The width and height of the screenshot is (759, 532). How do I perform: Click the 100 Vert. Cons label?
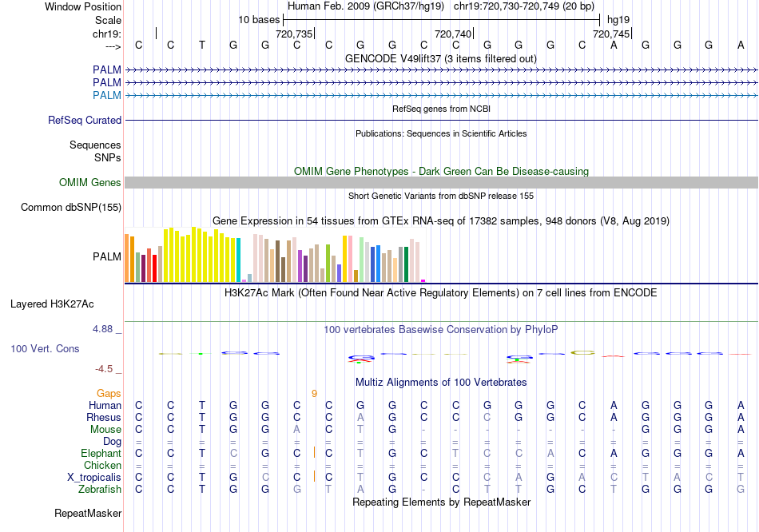(x=45, y=348)
